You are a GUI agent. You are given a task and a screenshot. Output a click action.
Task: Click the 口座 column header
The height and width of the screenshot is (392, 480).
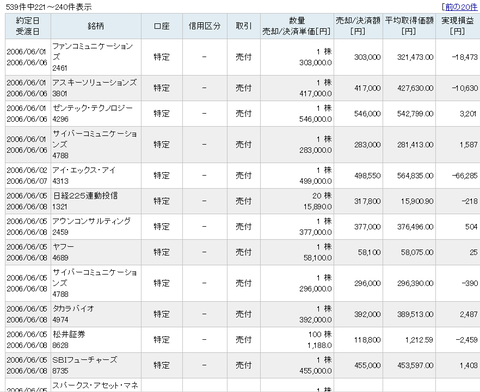tap(162, 26)
